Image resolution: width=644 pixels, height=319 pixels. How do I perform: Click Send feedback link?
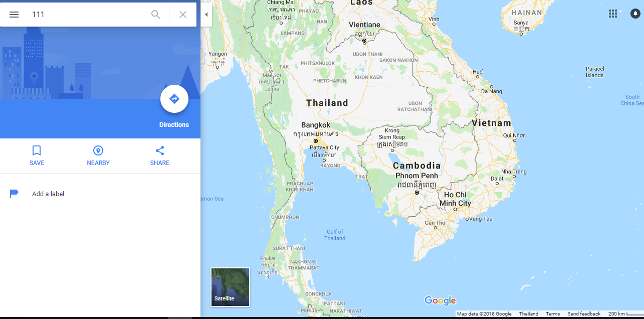pyautogui.click(x=584, y=314)
